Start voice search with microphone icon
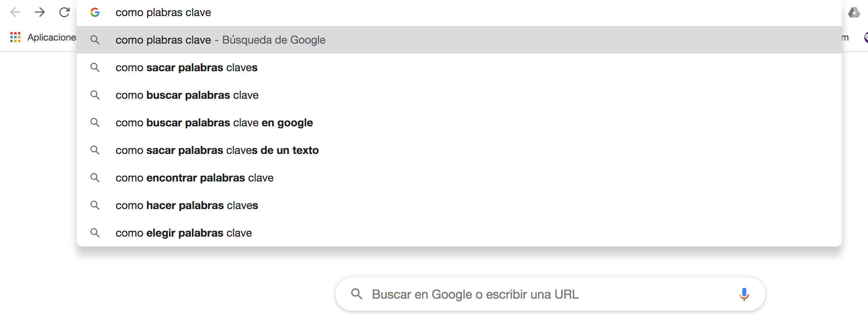Viewport: 868px width, 327px height. coord(744,294)
